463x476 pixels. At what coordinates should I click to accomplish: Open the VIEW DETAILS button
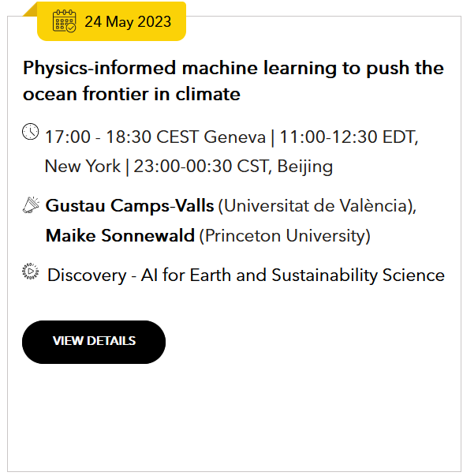tap(94, 342)
